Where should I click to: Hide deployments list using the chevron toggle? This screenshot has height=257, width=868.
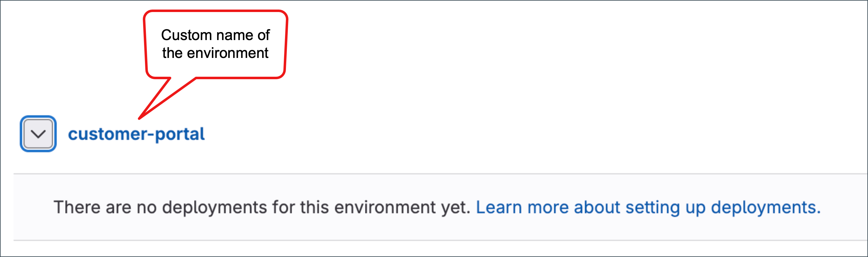tap(38, 134)
